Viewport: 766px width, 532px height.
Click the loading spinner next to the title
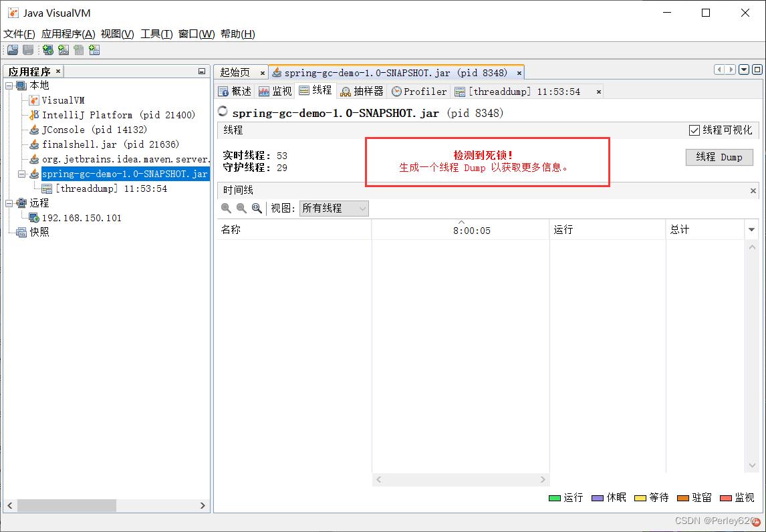tap(223, 112)
